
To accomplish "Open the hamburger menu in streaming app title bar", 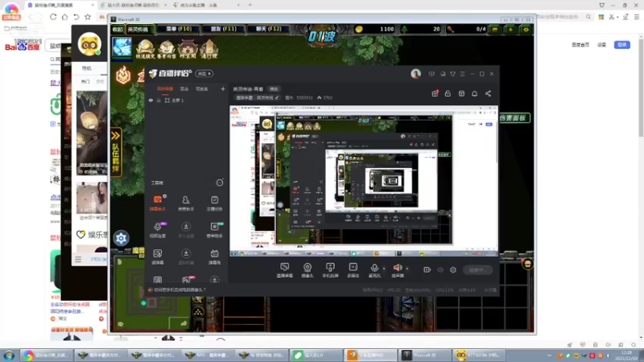I will click(x=462, y=74).
